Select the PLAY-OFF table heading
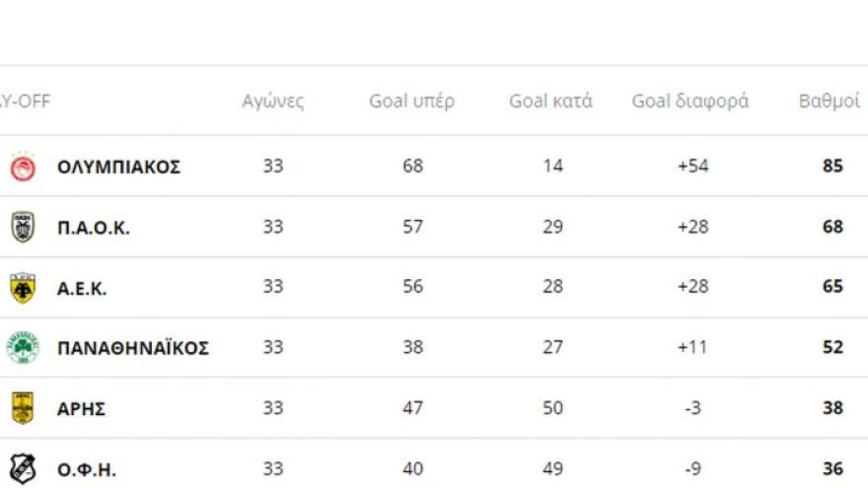Viewport: 868px width, 488px height. tap(25, 102)
